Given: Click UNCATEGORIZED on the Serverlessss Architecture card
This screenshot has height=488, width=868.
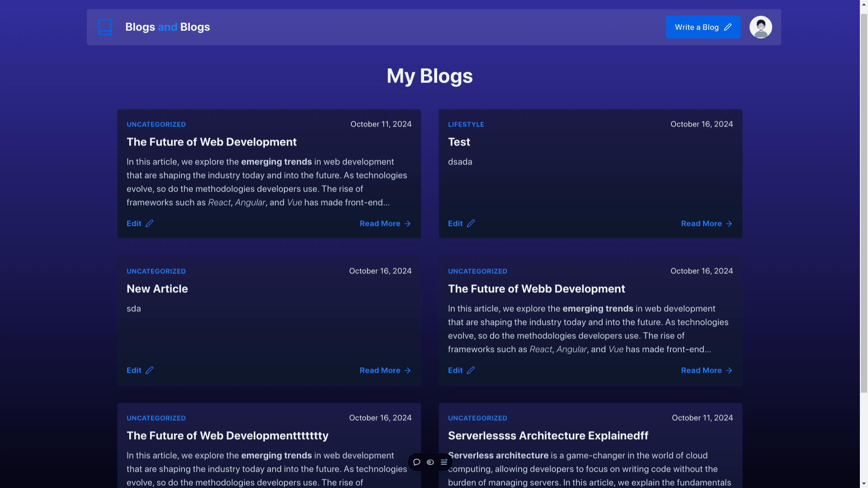Looking at the screenshot, I should tap(477, 418).
